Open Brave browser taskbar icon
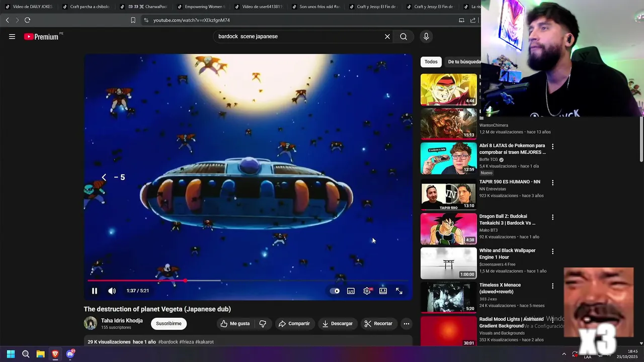The image size is (644, 362). pyautogui.click(x=55, y=354)
